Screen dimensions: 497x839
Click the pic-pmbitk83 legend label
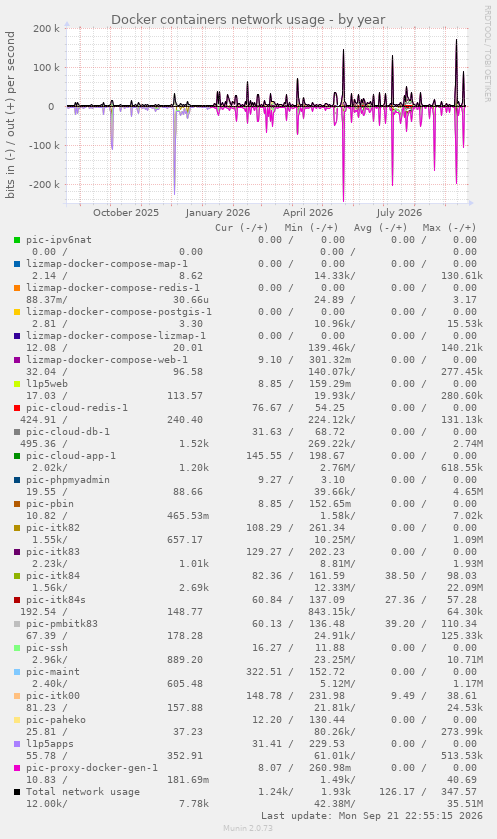pyautogui.click(x=62, y=624)
